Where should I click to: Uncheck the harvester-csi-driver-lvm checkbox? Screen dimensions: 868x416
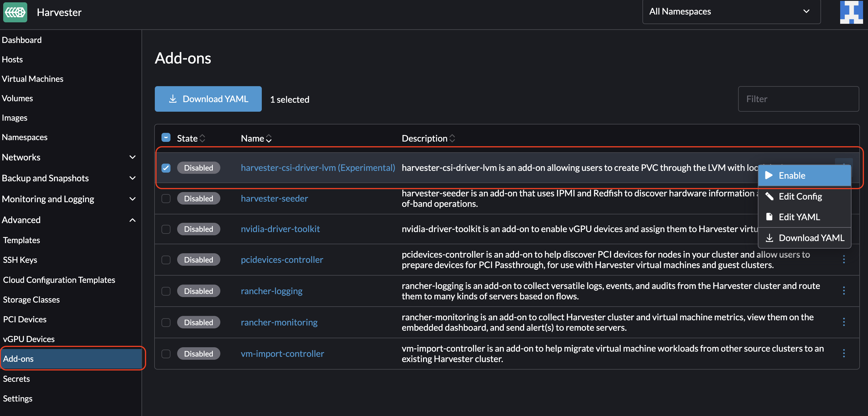coord(166,168)
